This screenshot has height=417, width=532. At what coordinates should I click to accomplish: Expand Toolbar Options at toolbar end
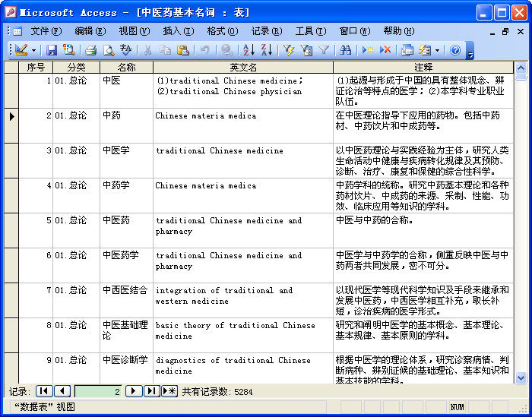pos(470,51)
